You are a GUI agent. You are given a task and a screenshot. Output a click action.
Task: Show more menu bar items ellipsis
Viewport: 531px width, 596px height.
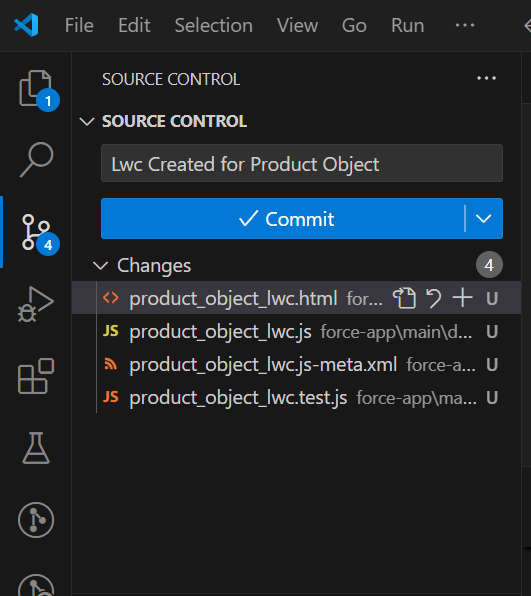465,25
